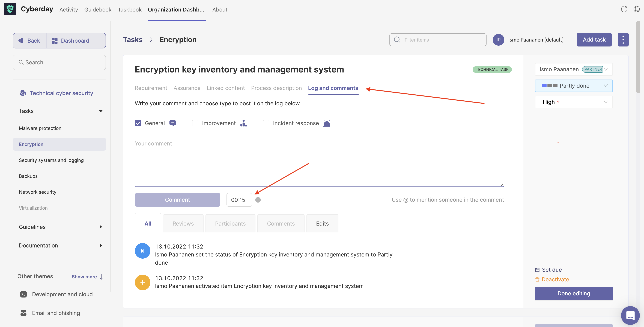Viewport: 644px width, 327px height.
Task: Click the info icon next to time field
Action: coord(258,200)
